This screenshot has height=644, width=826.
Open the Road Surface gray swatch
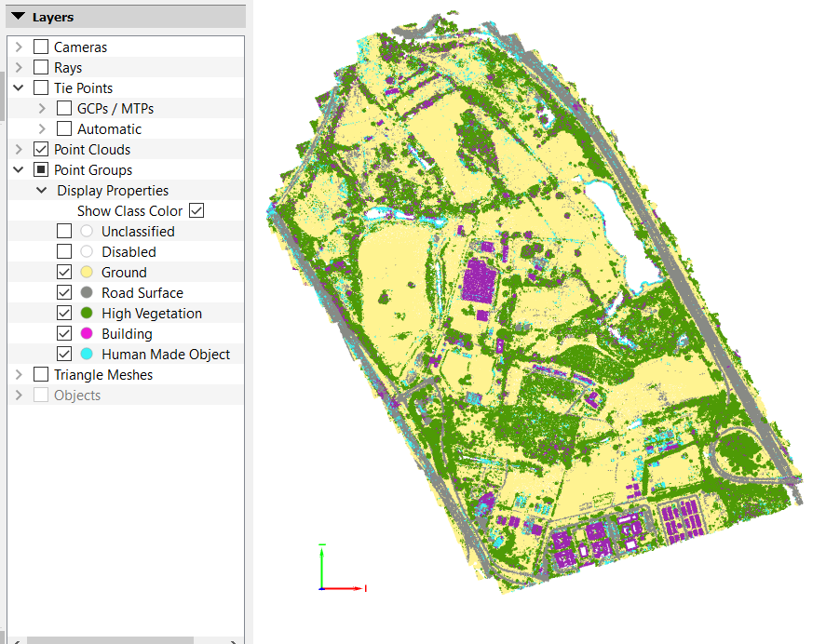pyautogui.click(x=87, y=293)
